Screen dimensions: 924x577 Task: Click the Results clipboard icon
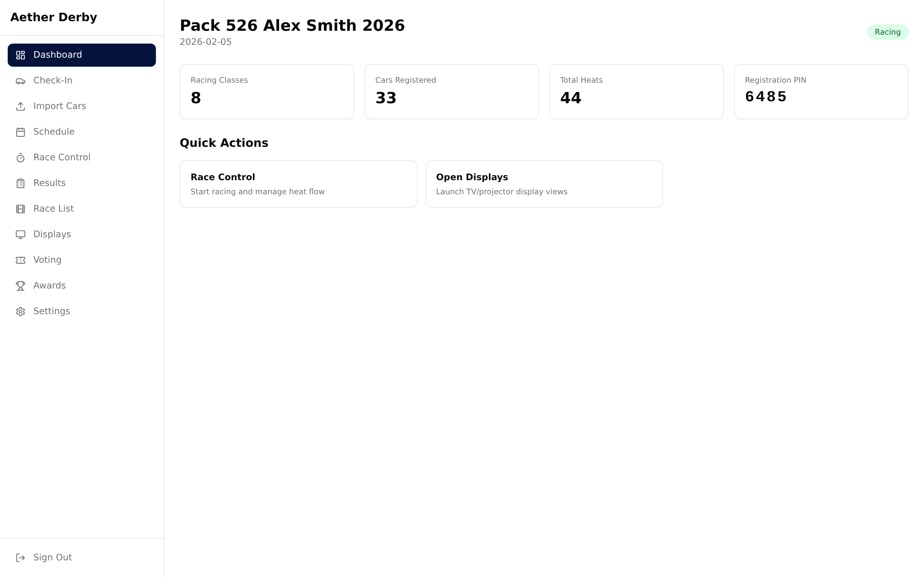[x=21, y=183]
